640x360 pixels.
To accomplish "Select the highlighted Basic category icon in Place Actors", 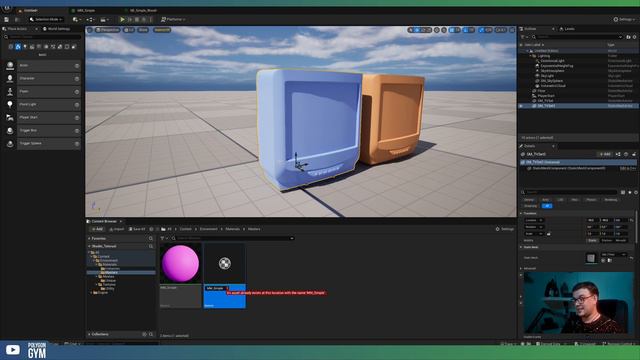I will [18, 47].
